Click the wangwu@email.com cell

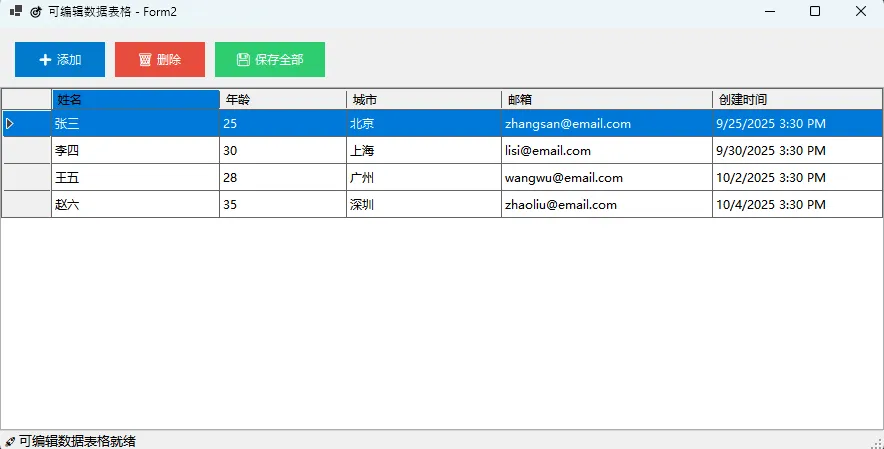(607, 178)
